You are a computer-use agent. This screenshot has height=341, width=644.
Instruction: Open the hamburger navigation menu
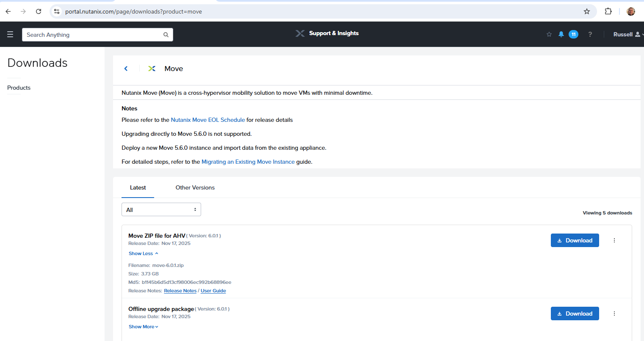10,35
